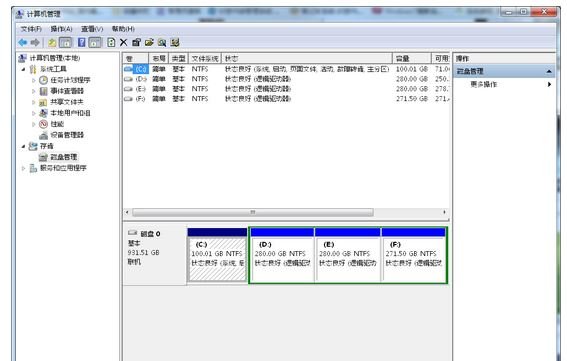The image size is (567, 361).
Task: Click the red 性能 gauge icon
Action: pos(43,124)
